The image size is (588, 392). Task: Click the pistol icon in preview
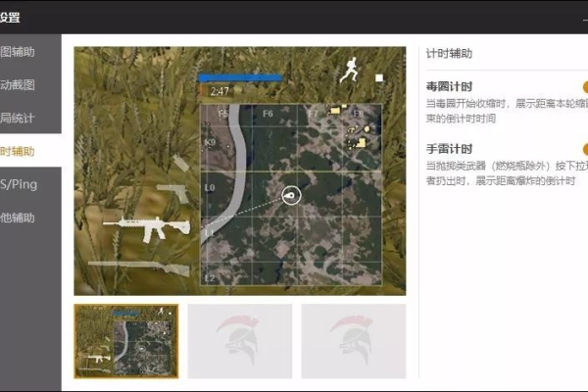click(174, 193)
